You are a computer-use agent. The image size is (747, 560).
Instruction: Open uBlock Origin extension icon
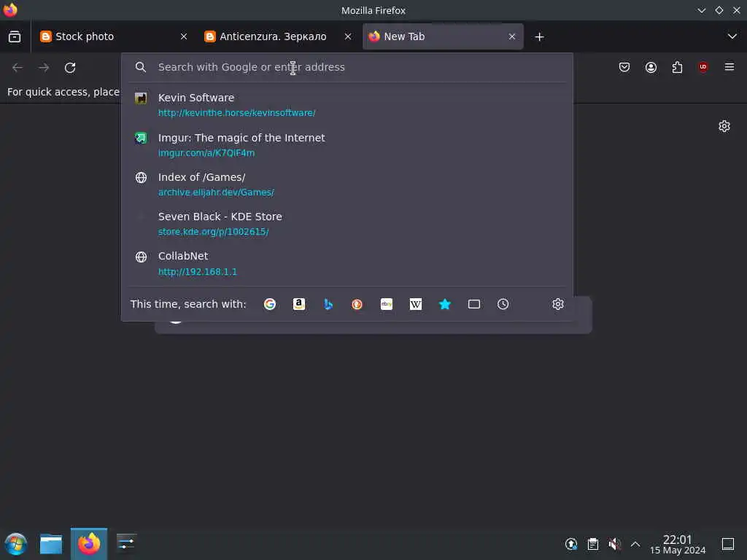tap(703, 67)
